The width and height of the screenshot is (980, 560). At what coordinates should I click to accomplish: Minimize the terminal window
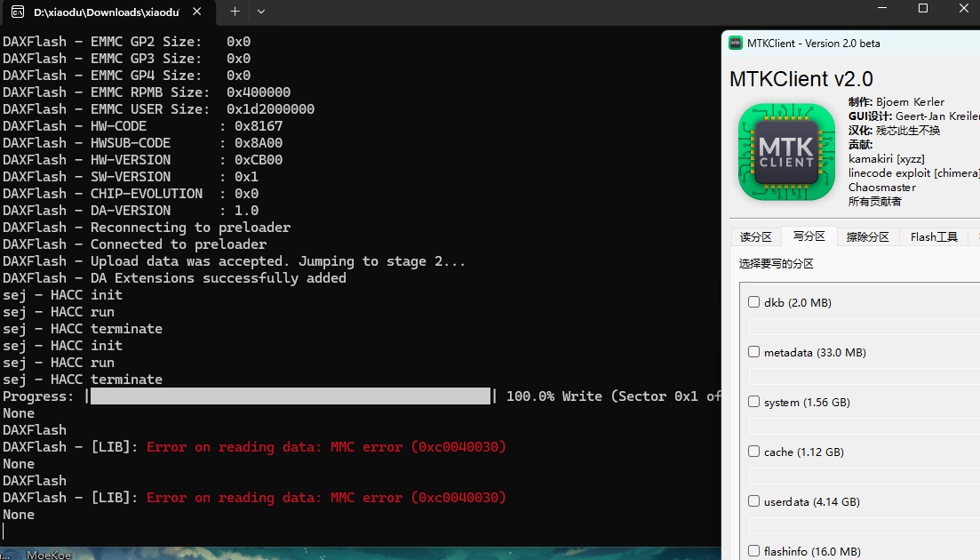click(x=882, y=8)
